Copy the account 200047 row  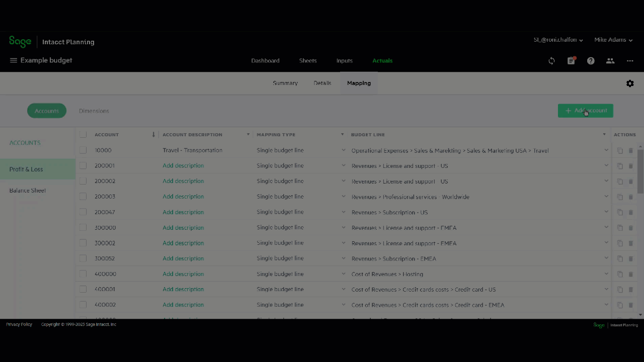[620, 212]
